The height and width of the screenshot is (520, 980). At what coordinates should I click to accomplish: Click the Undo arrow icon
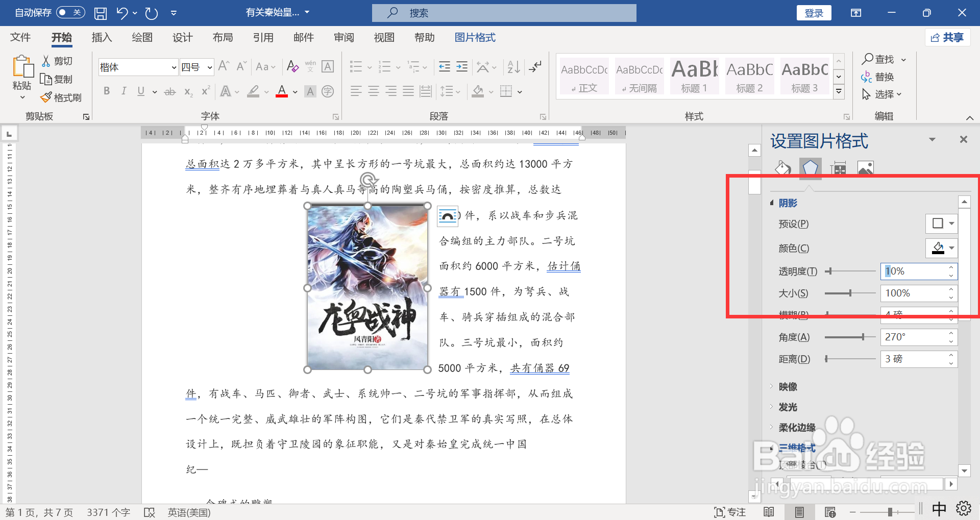tap(122, 13)
